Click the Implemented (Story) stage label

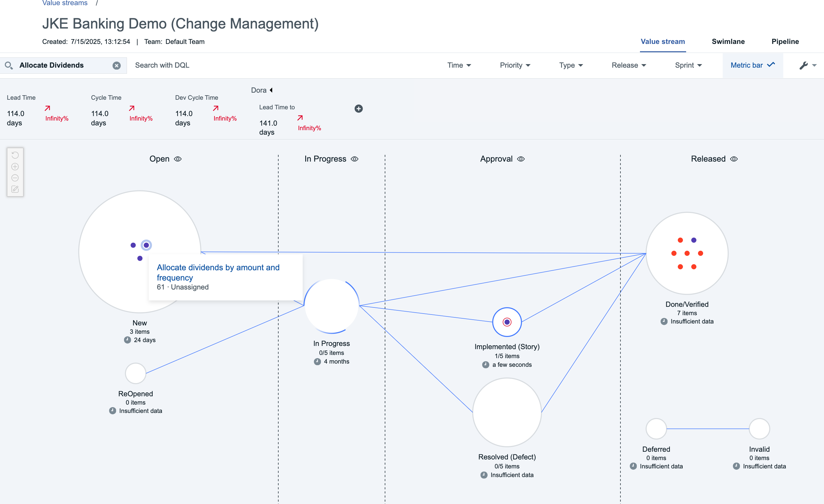(x=507, y=347)
